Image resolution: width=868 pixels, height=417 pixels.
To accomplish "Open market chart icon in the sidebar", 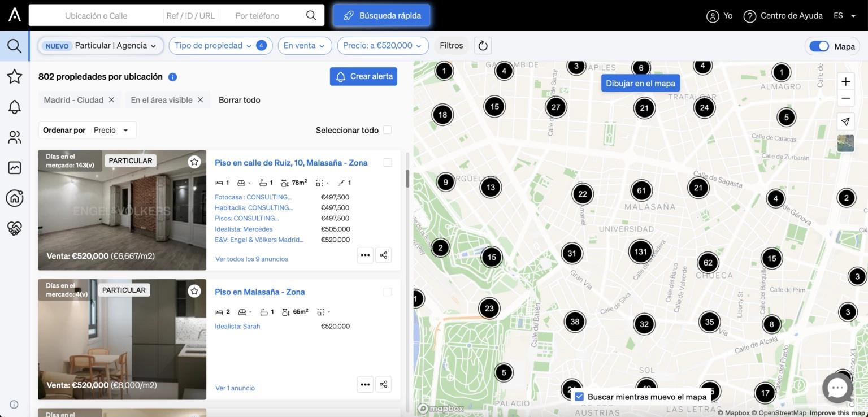I will (x=15, y=167).
